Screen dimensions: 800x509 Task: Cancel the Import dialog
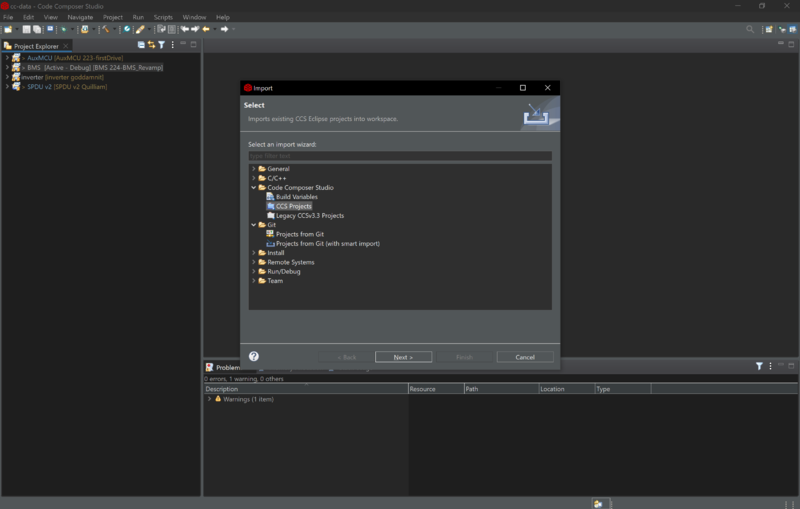tap(525, 357)
